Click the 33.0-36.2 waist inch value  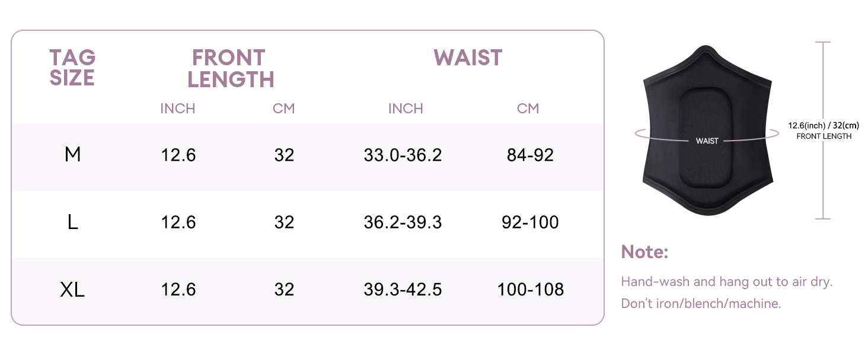point(403,155)
